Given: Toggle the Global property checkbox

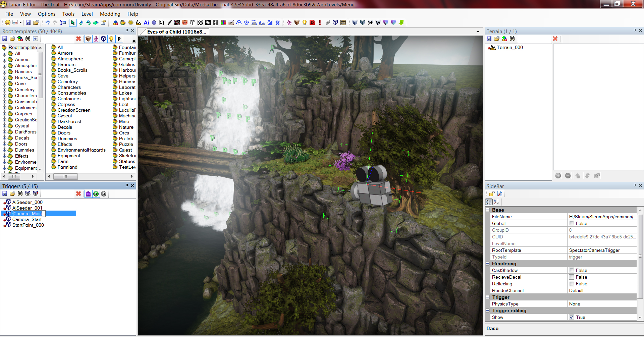Looking at the screenshot, I should (x=572, y=223).
